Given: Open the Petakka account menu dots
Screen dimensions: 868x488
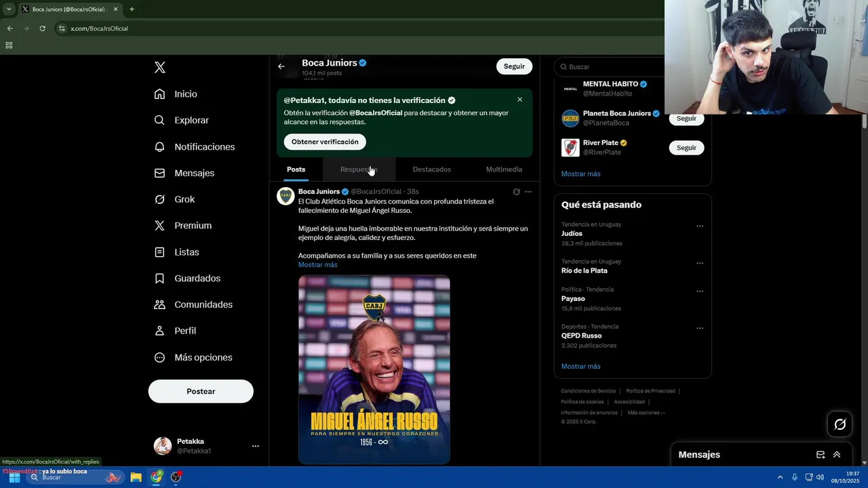Looking at the screenshot, I should point(256,446).
